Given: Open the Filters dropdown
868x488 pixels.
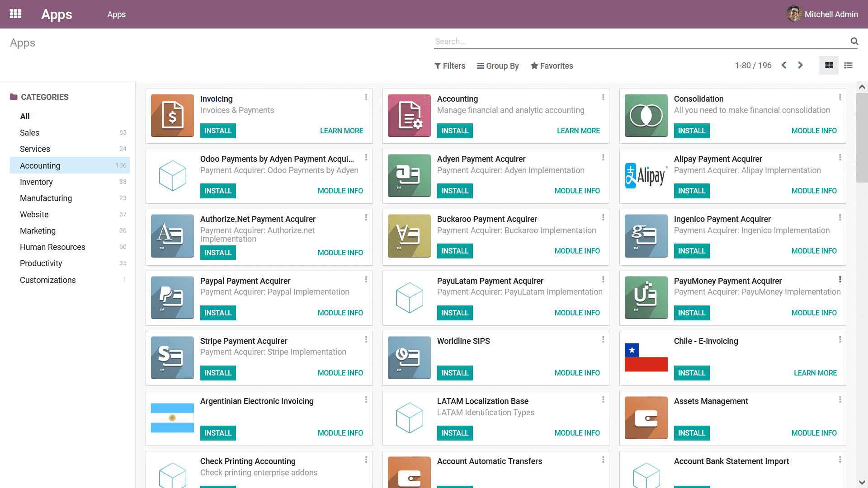Looking at the screenshot, I should pos(450,66).
